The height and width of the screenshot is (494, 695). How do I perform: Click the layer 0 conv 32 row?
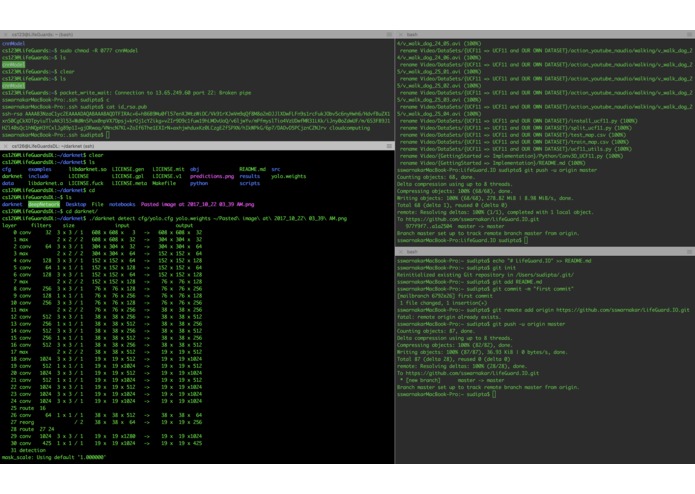pyautogui.click(x=107, y=233)
